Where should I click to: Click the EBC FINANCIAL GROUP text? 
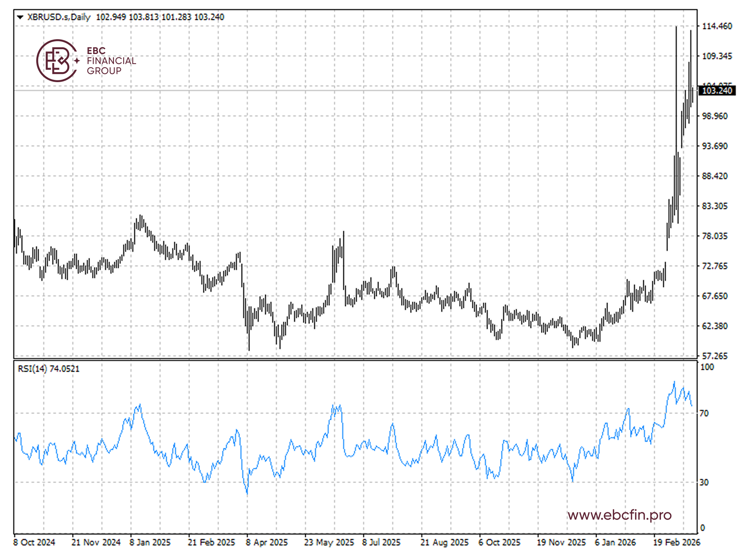[x=111, y=61]
